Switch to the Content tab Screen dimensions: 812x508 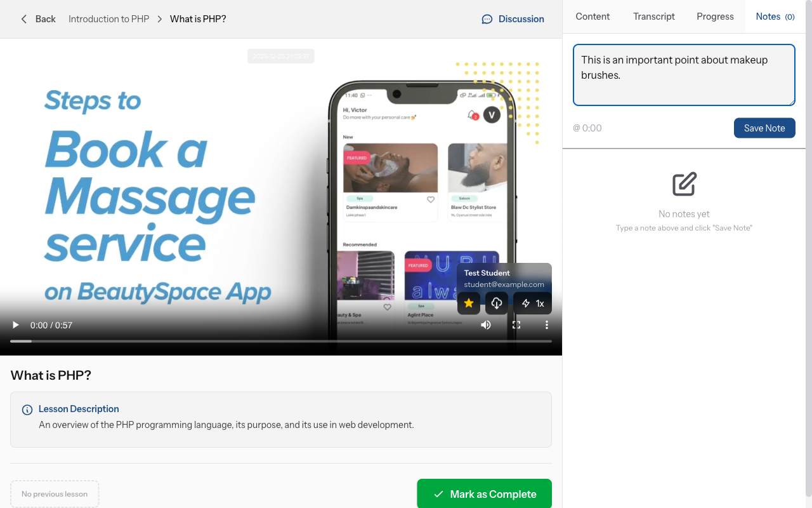[x=593, y=17]
